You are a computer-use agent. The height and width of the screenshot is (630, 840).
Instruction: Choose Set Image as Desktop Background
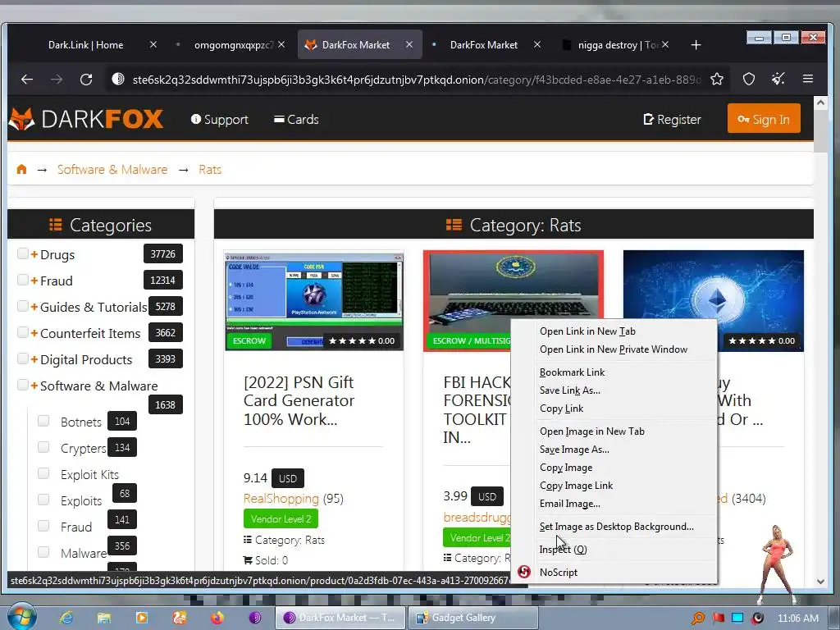pyautogui.click(x=614, y=527)
